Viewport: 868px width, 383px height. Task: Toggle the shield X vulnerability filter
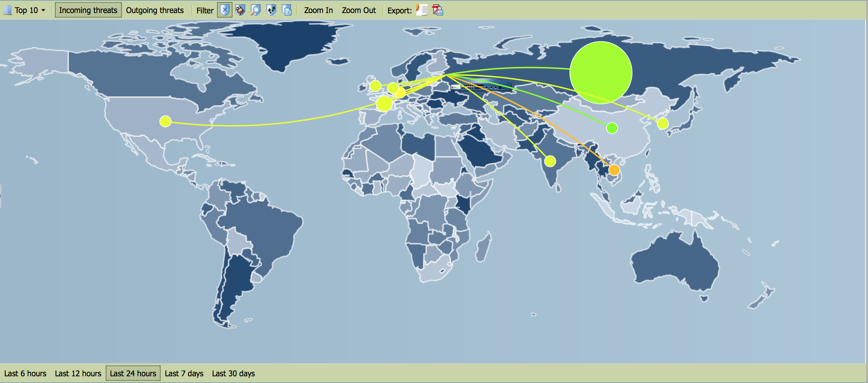click(x=224, y=10)
